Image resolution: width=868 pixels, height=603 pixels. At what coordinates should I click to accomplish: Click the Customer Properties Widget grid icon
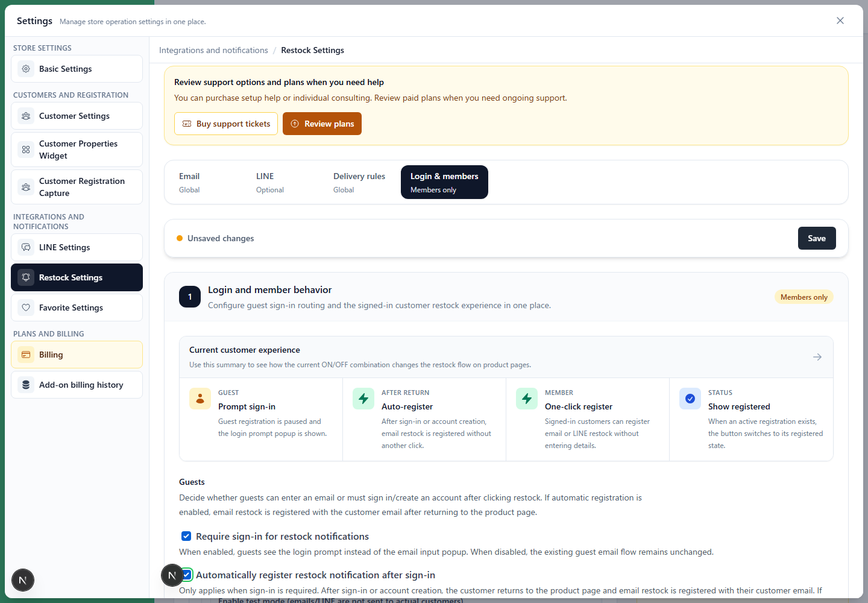point(26,150)
